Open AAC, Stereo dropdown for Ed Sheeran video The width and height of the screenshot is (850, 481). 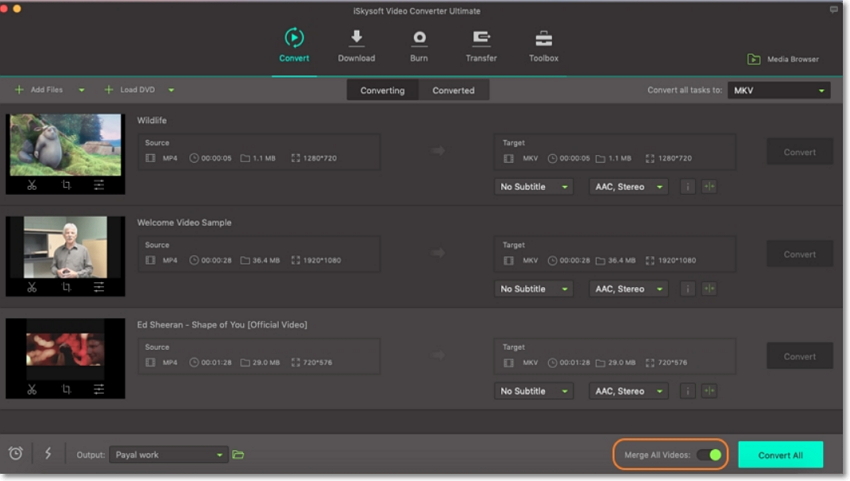(628, 391)
